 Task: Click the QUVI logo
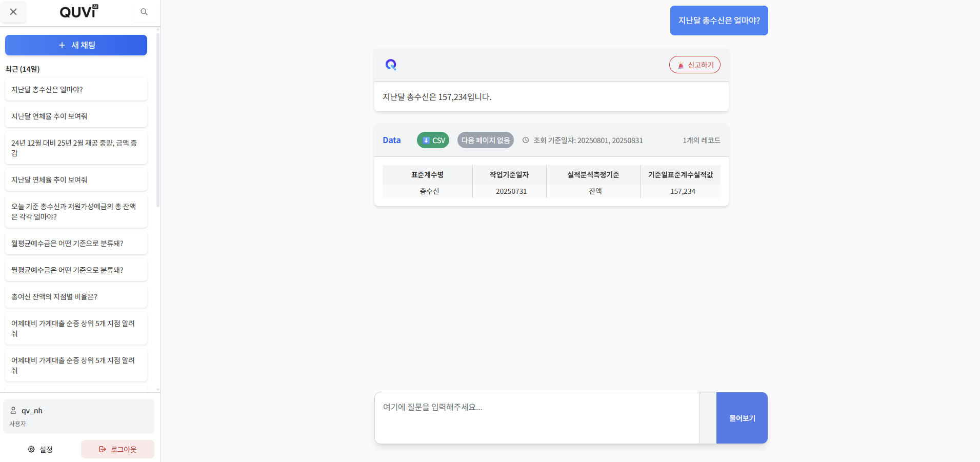[x=78, y=11]
